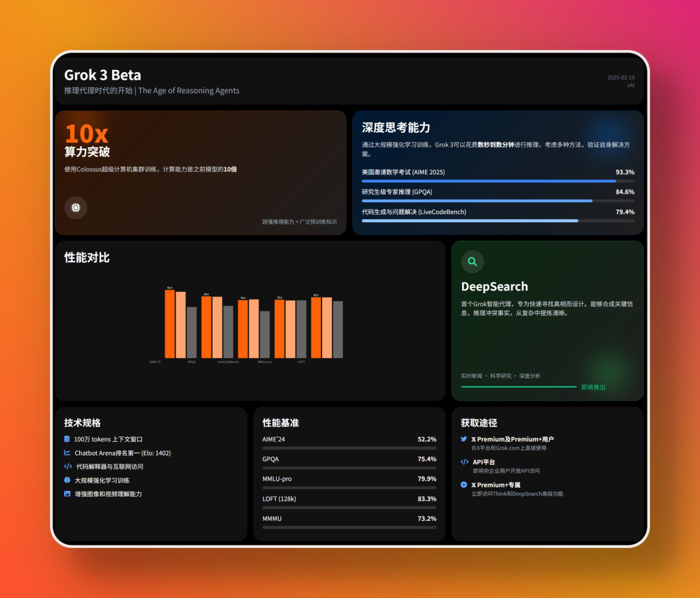Click the code icon beside 代码解释器与互联网访问
Image resolution: width=700 pixels, height=598 pixels.
pos(68,466)
